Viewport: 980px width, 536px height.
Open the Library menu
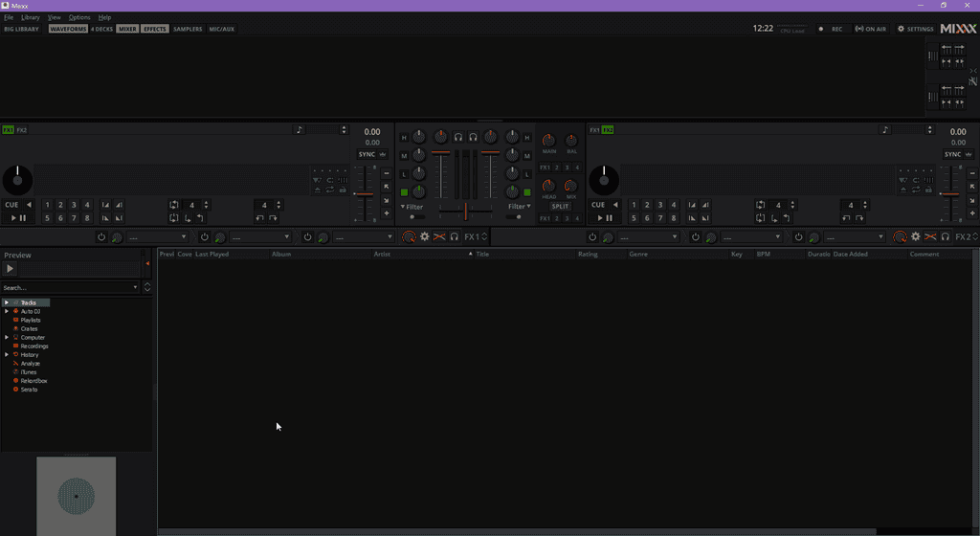(30, 17)
